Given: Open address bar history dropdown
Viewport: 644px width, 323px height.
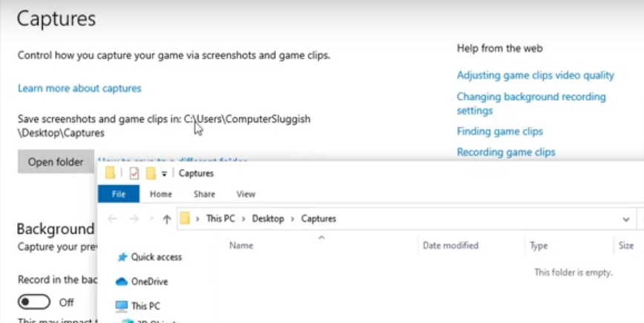Looking at the screenshot, I should tap(626, 219).
